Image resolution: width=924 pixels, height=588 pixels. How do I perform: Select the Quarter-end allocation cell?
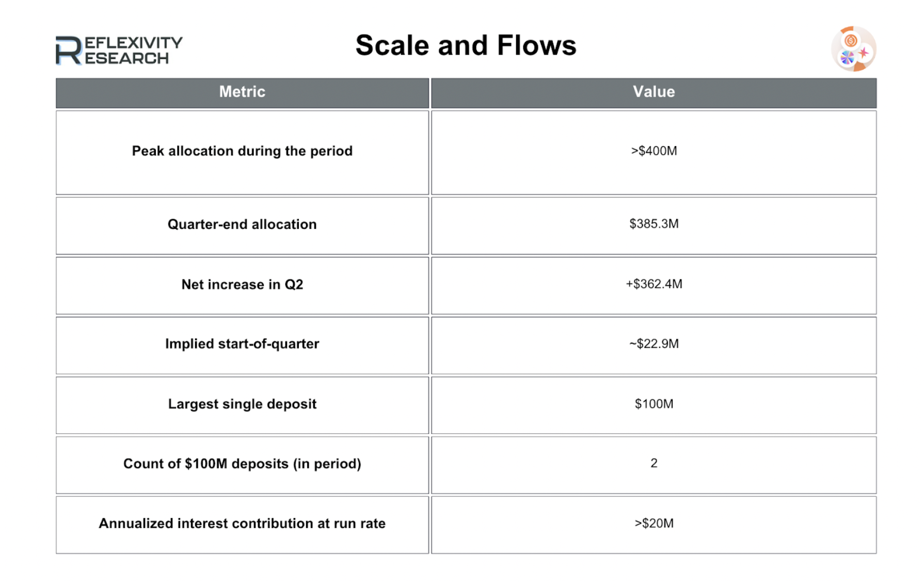[x=242, y=224]
